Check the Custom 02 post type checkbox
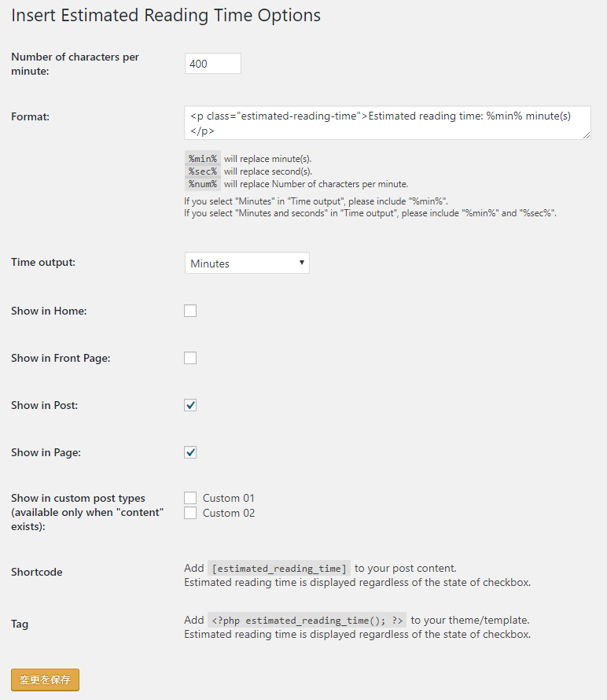This screenshot has height=700, width=607. point(190,513)
